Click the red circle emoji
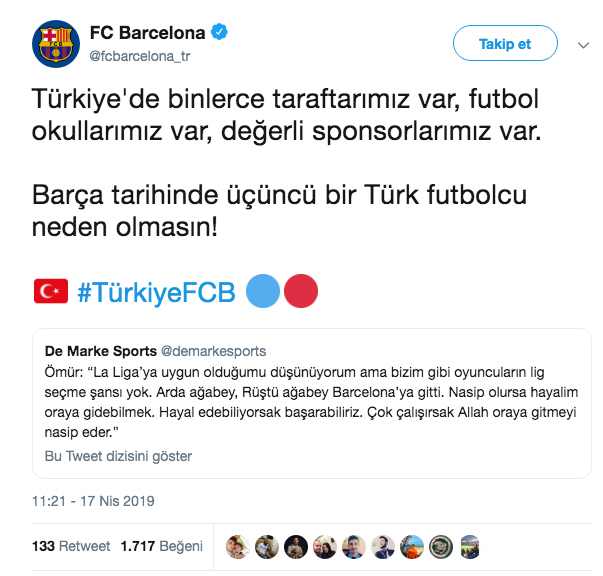The width and height of the screenshot is (603, 576). (x=301, y=291)
